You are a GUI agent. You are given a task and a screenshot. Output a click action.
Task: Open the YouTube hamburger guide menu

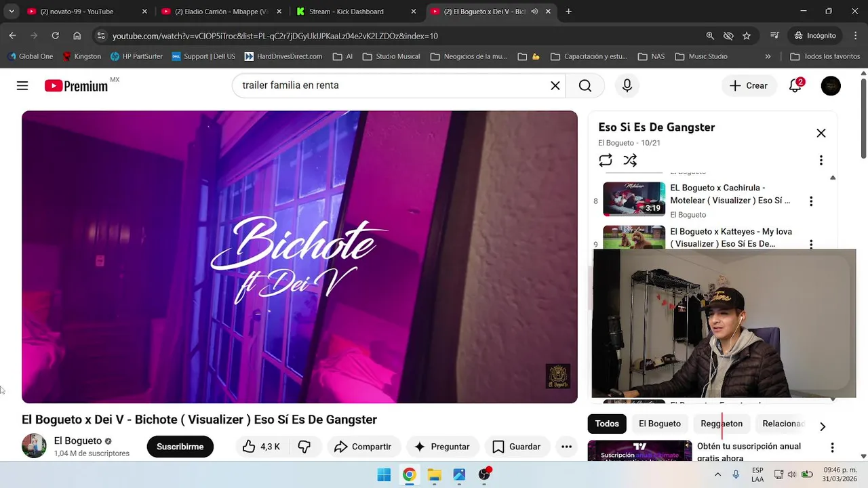(22, 85)
